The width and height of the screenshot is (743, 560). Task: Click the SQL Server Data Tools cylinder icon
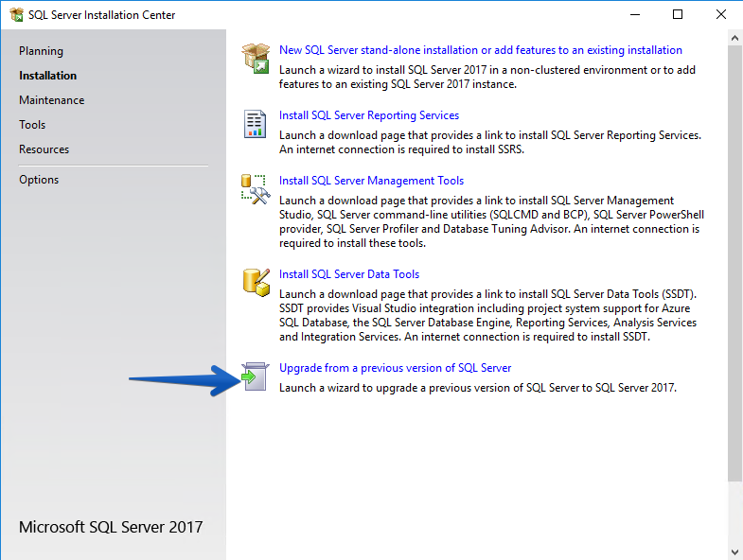[x=257, y=283]
